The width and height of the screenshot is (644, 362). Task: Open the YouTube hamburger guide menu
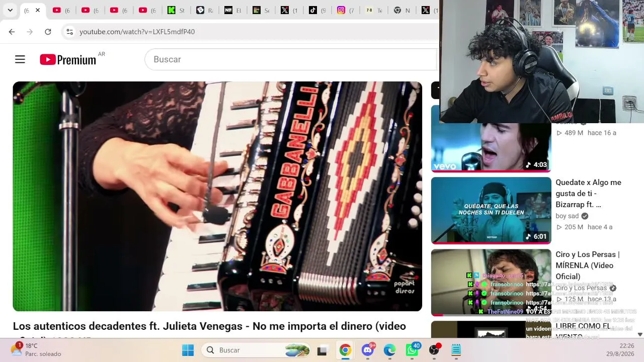click(x=20, y=59)
